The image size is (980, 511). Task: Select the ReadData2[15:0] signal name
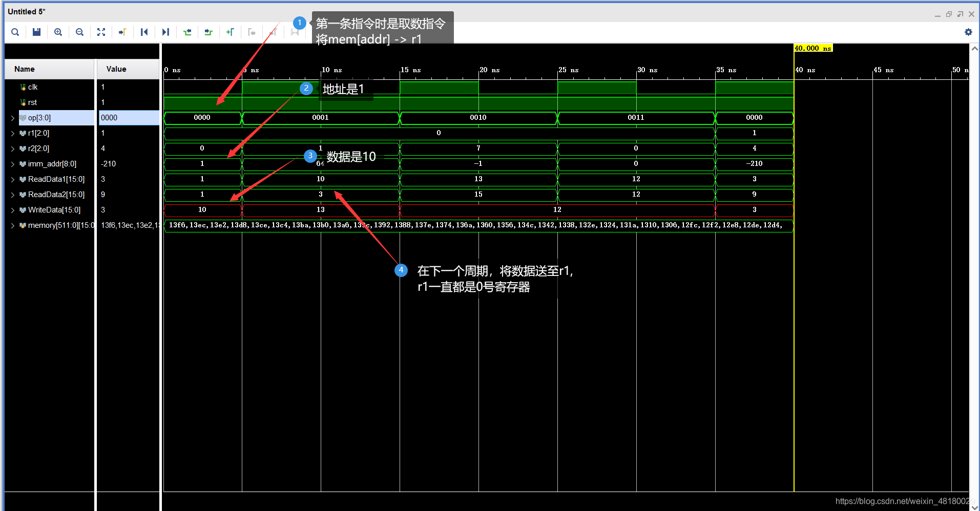click(x=56, y=195)
